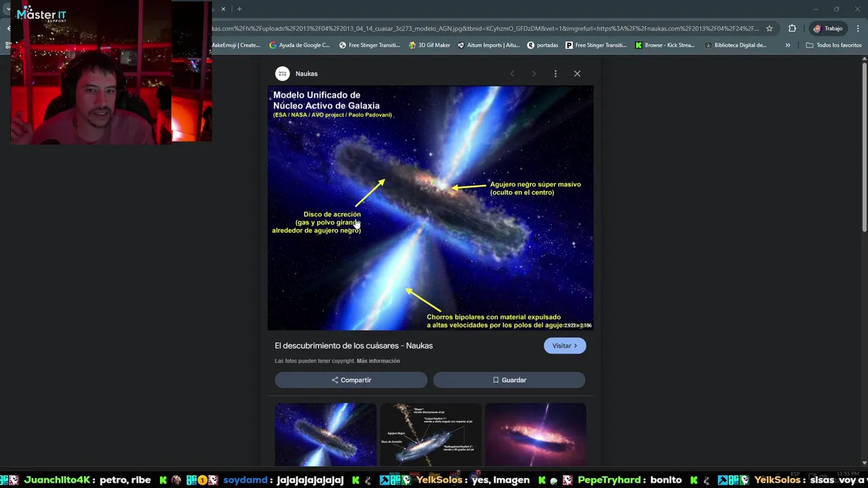This screenshot has width=868, height=488.
Task: Open the Trabajo profile button
Action: coord(828,28)
